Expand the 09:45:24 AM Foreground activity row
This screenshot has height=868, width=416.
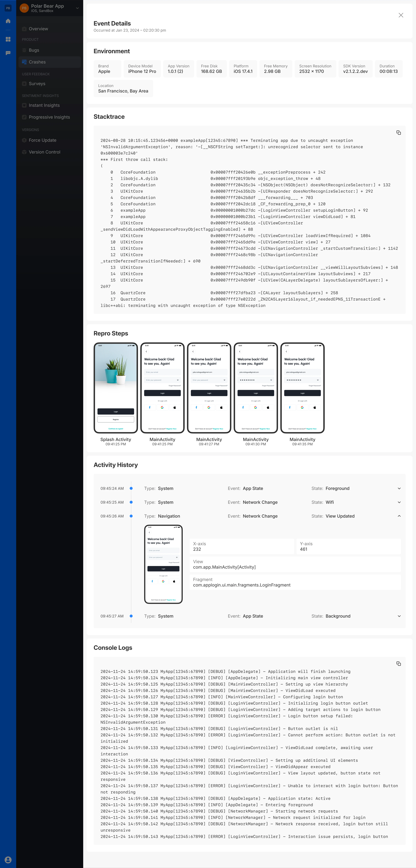click(399, 488)
